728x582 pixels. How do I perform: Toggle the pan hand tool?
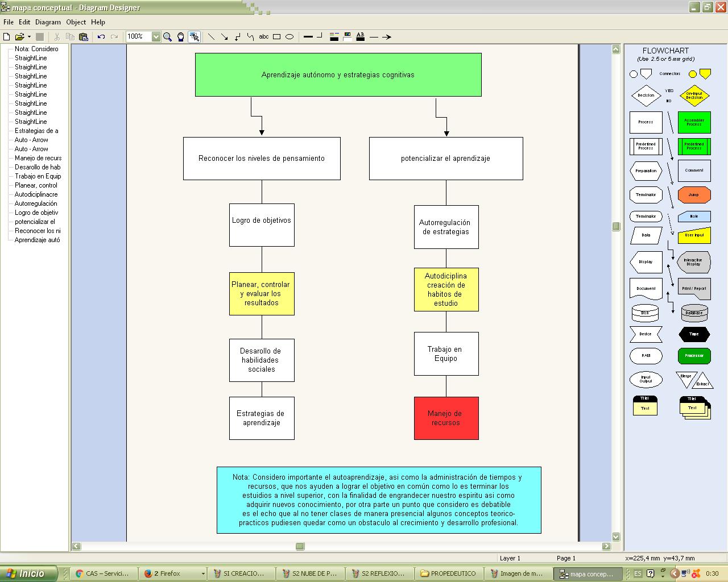181,36
